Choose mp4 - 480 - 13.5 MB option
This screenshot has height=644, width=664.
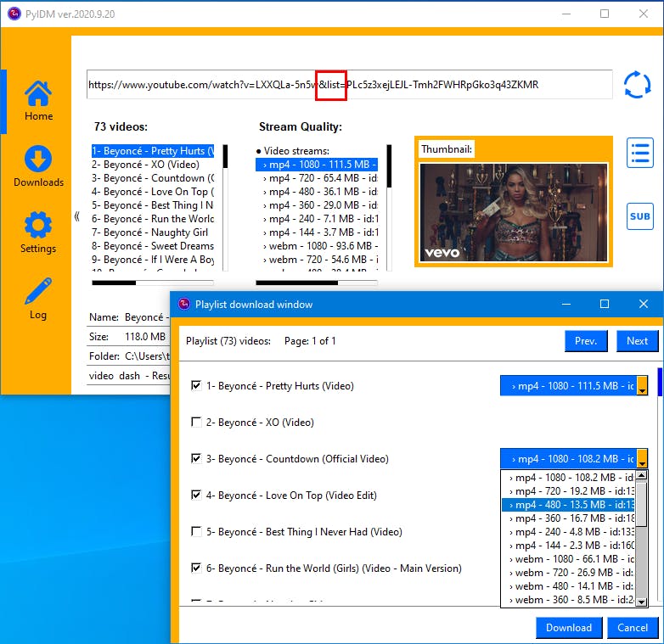coord(568,504)
